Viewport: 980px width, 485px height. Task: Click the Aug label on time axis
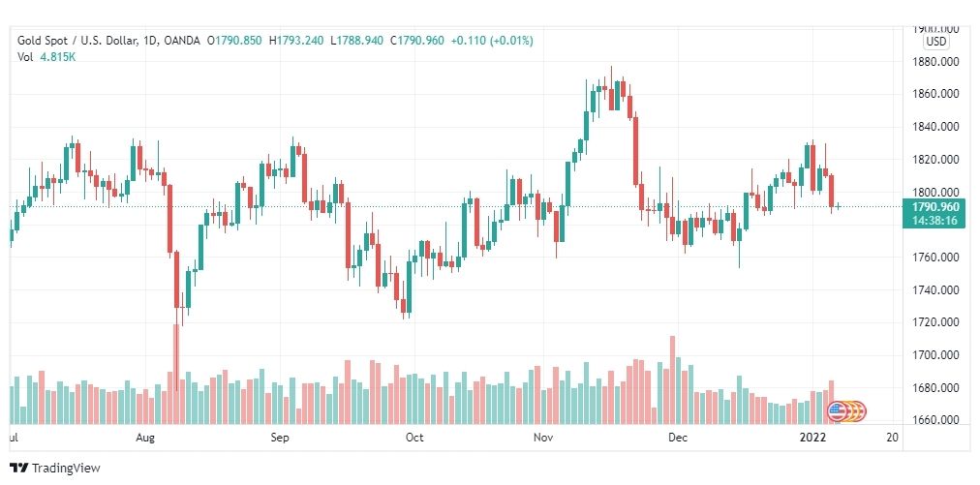pos(145,438)
